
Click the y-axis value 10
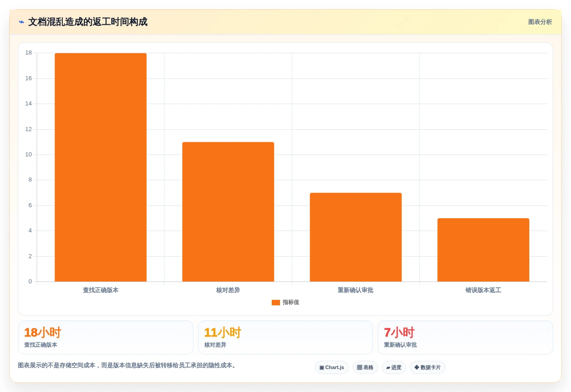pos(28,155)
